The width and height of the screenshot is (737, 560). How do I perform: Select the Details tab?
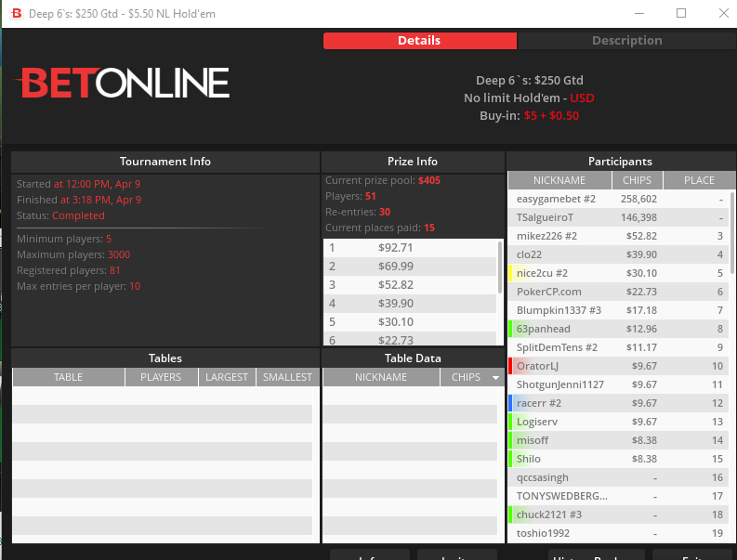click(419, 41)
